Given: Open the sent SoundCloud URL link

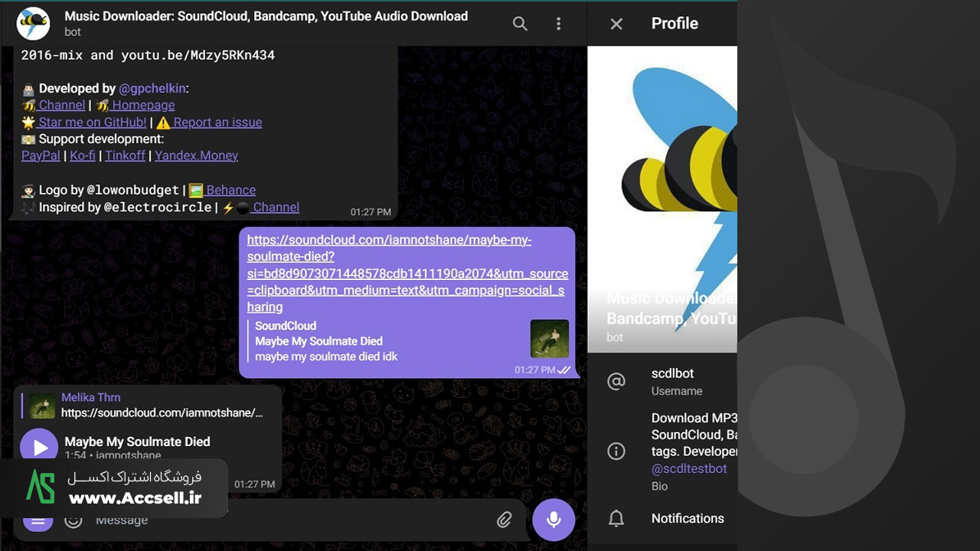Looking at the screenshot, I should click(407, 273).
